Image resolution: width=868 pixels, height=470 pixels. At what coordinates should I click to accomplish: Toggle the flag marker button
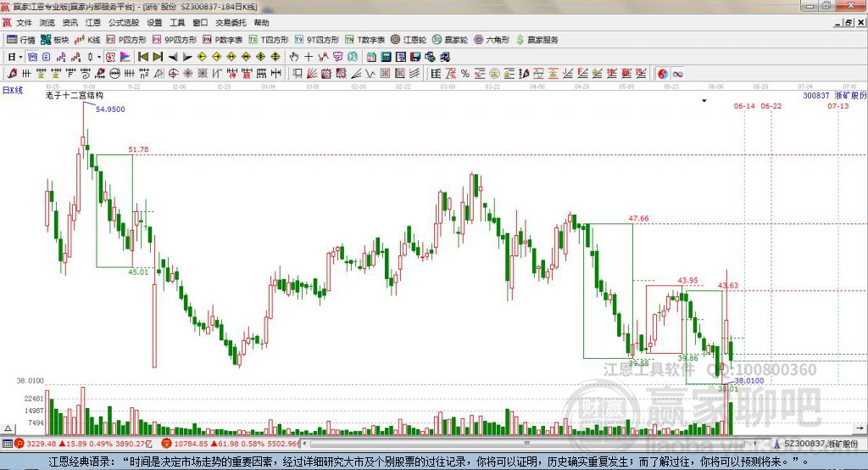(x=125, y=57)
